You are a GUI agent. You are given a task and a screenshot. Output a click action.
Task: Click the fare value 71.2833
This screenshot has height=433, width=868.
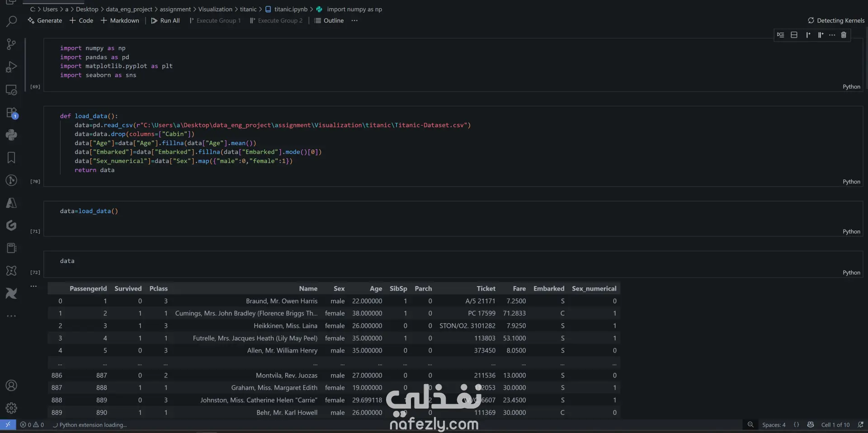[x=514, y=313]
